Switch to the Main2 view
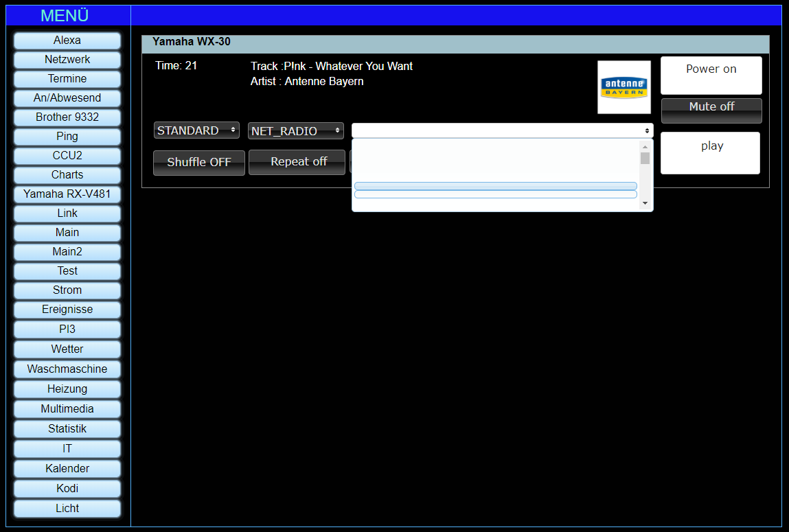The height and width of the screenshot is (532, 789). pyautogui.click(x=67, y=251)
